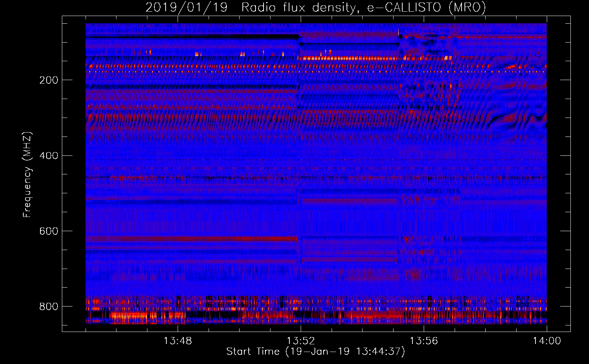Click the 800 frequency tick label
The image size is (589, 364).
[x=48, y=306]
